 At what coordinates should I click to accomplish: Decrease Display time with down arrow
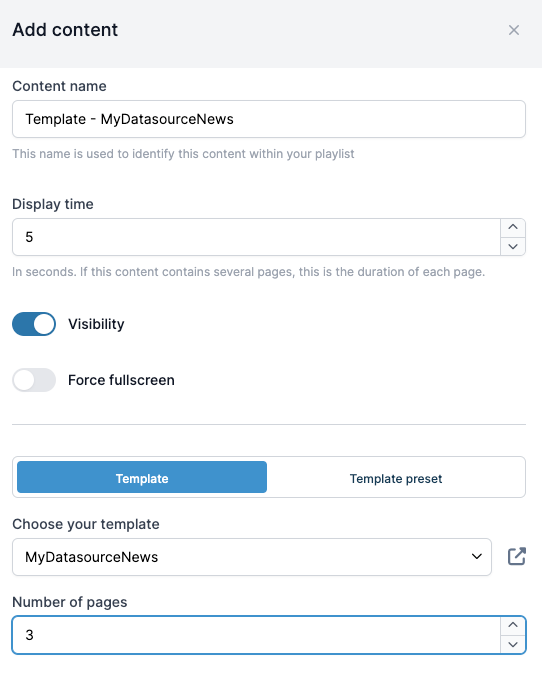pos(513,247)
